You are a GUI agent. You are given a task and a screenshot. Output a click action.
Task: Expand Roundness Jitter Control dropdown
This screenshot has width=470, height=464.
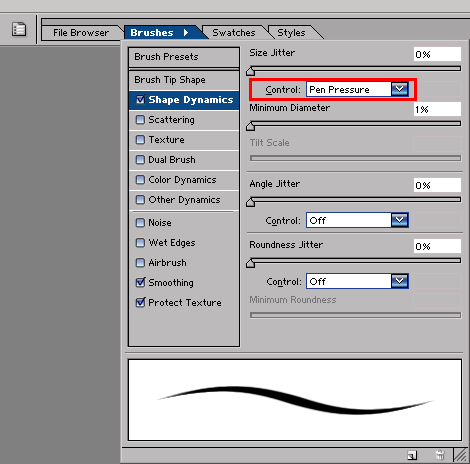(x=357, y=281)
